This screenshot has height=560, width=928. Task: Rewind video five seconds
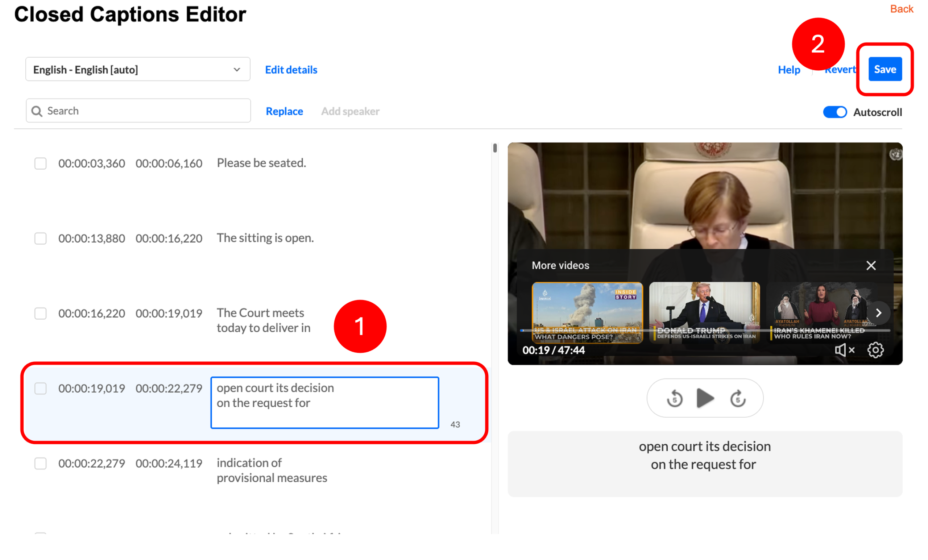point(675,398)
